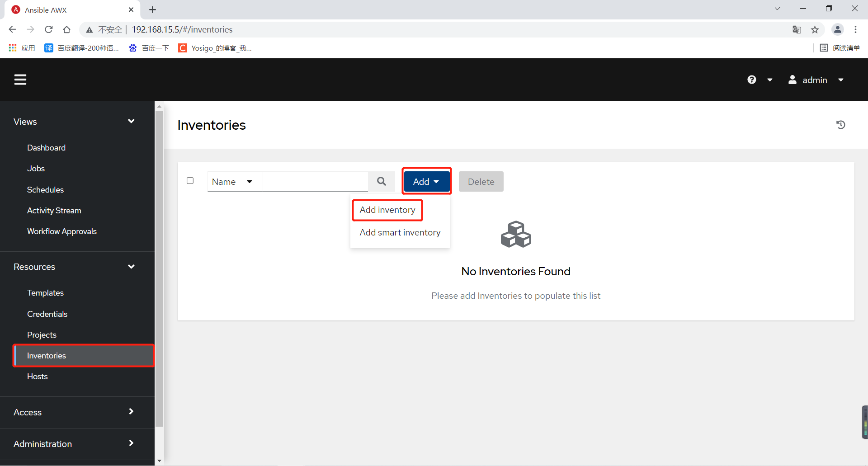
Task: Open Activity Stream view
Action: pos(54,211)
